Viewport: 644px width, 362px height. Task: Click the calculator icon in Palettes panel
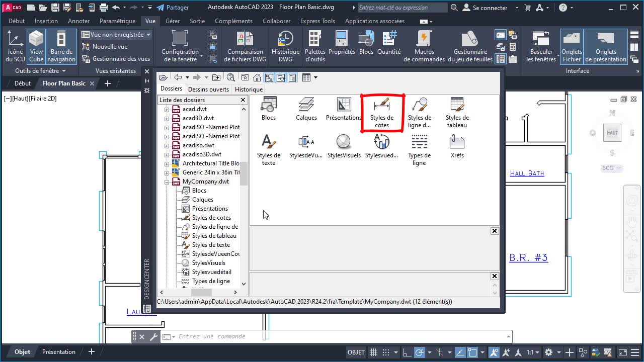[513, 47]
